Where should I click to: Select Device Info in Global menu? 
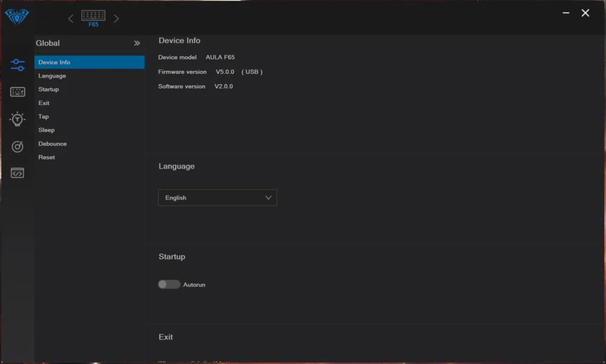tap(89, 62)
